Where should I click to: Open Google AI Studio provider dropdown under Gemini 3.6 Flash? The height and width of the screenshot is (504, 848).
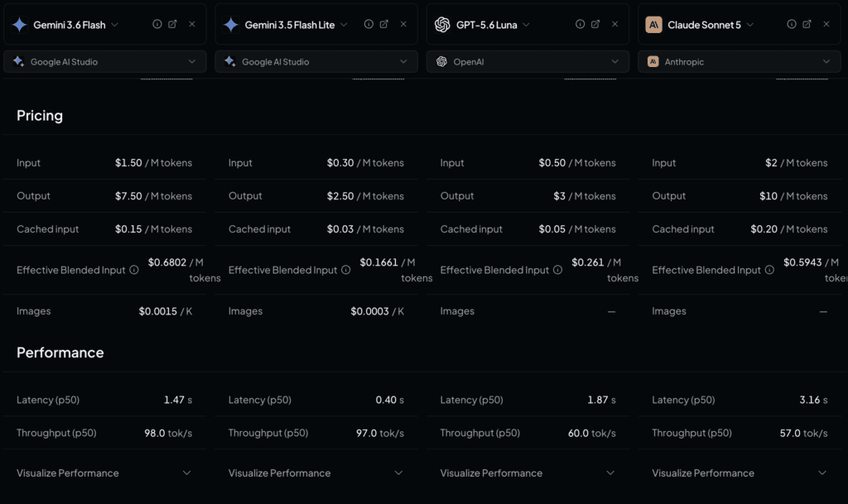pos(105,61)
